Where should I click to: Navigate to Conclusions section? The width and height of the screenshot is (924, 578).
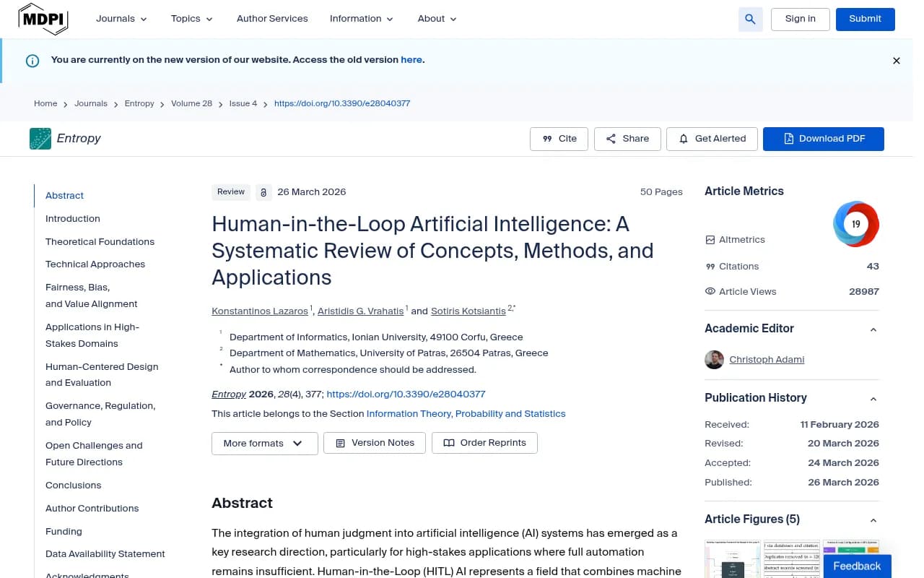(74, 486)
